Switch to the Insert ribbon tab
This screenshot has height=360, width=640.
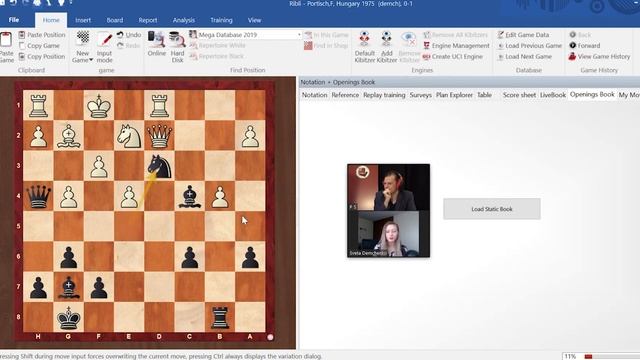(x=83, y=20)
